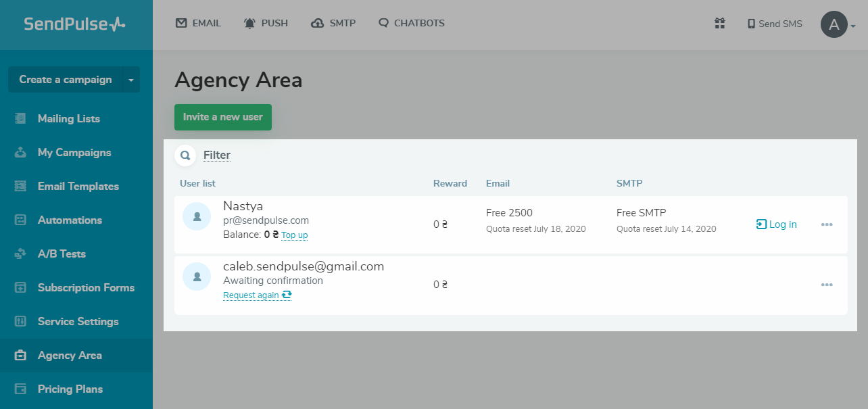The width and height of the screenshot is (868, 409).
Task: Click caleb.sendpulse@gmail.com email text
Action: point(304,266)
